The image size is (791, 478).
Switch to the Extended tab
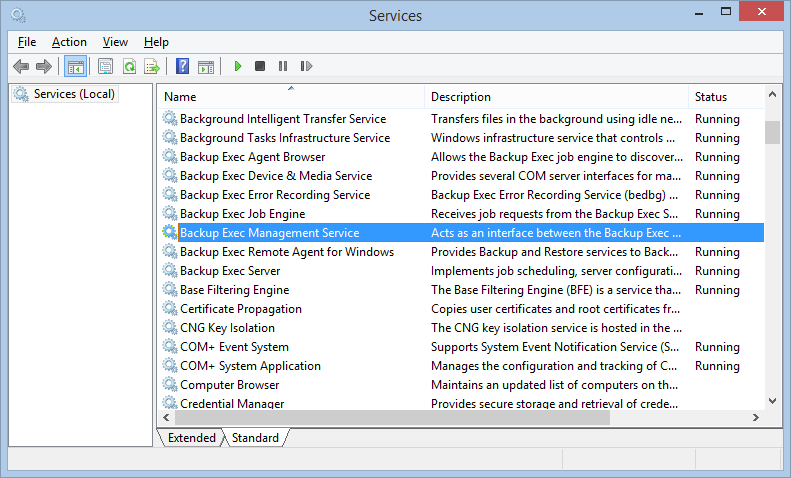[x=192, y=438]
